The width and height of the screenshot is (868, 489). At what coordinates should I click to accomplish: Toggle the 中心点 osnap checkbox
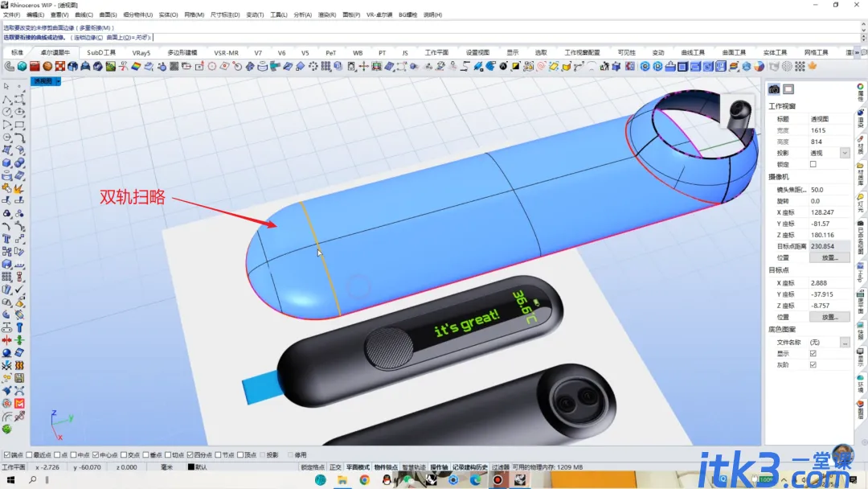pyautogui.click(x=95, y=455)
